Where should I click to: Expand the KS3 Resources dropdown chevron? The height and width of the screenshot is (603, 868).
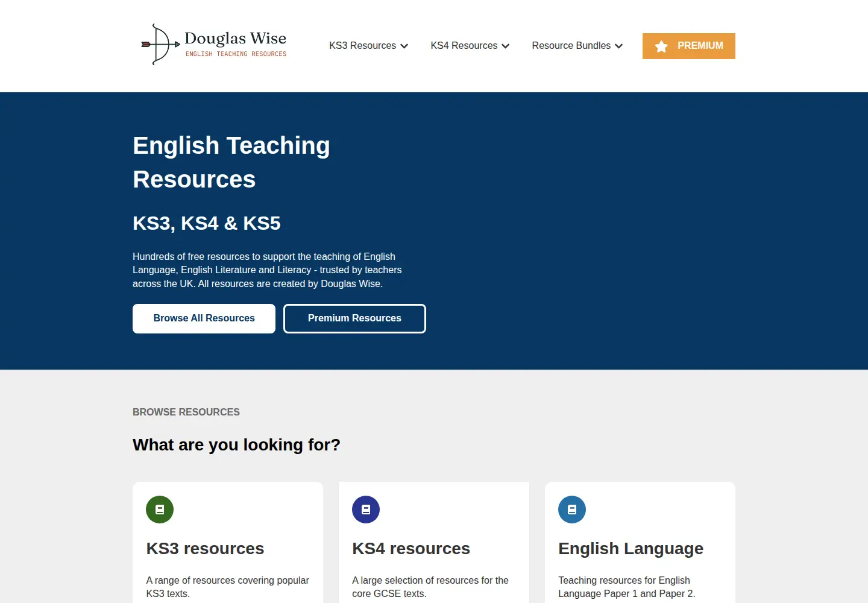tap(404, 46)
